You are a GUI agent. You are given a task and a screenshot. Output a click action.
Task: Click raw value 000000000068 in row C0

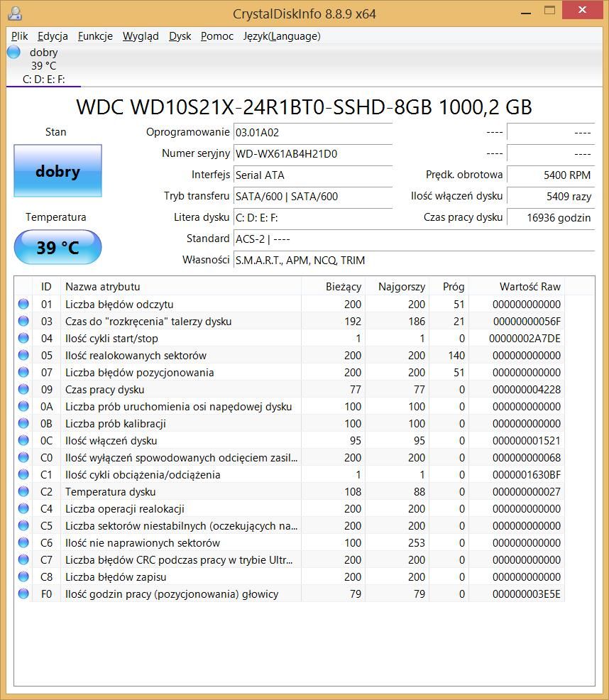point(527,458)
